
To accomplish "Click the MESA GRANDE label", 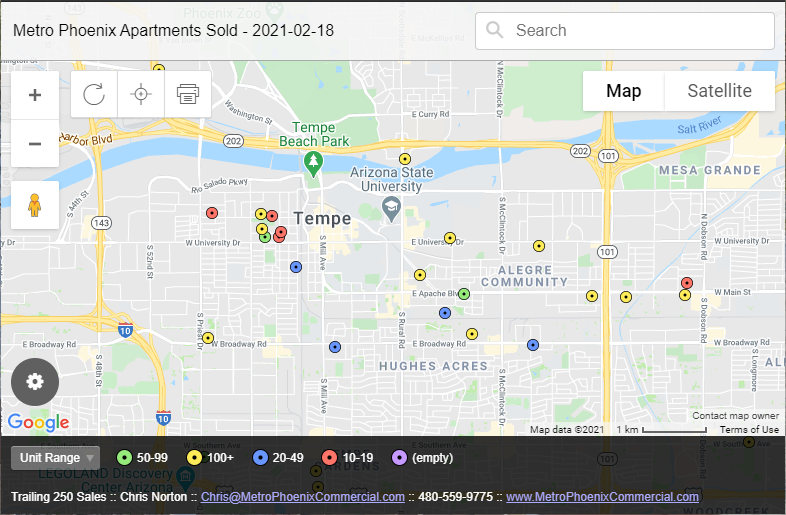I will [710, 170].
